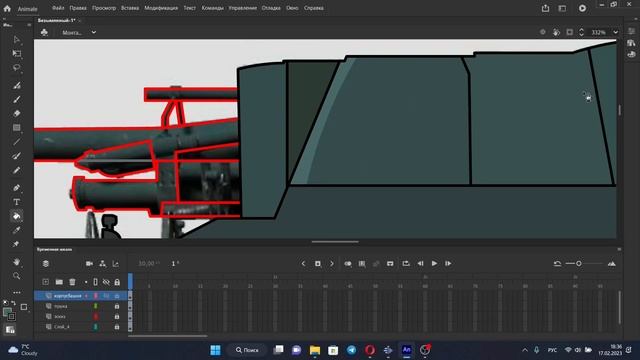Image resolution: width=640 pixels, height=360 pixels.
Task: Toggle clip content outside stage
Action: (569, 32)
